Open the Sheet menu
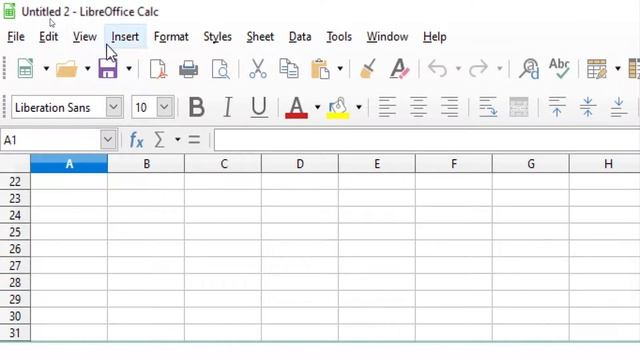 [260, 37]
